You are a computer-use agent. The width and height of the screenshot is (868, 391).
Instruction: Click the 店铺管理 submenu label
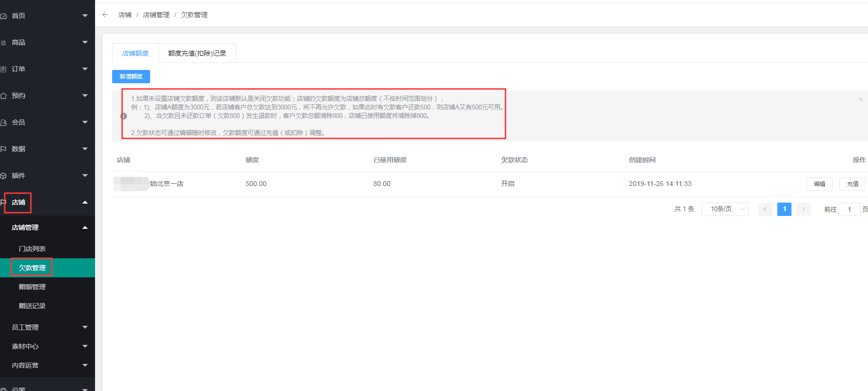[x=25, y=227]
